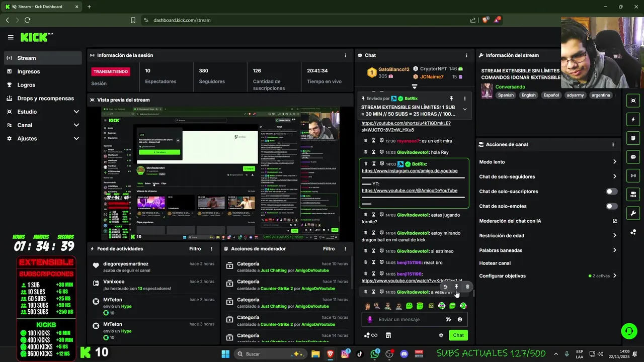Screen dimensions: 644x362
Task: Click the broadcast signal icon in right toolbar
Action: [x=633, y=175]
